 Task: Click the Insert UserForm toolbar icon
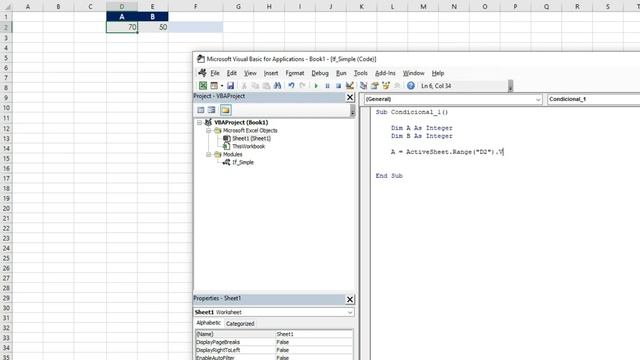214,86
